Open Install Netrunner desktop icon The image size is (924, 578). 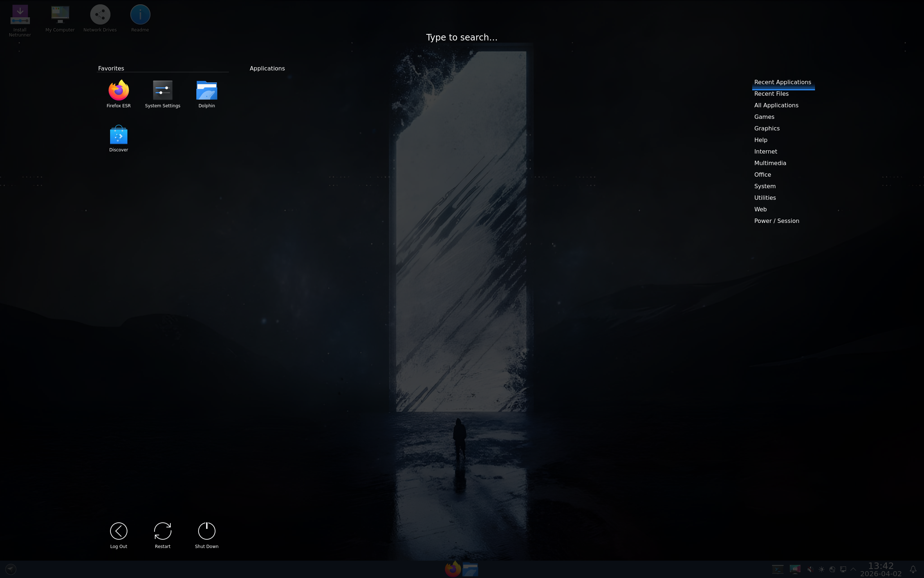tap(20, 21)
